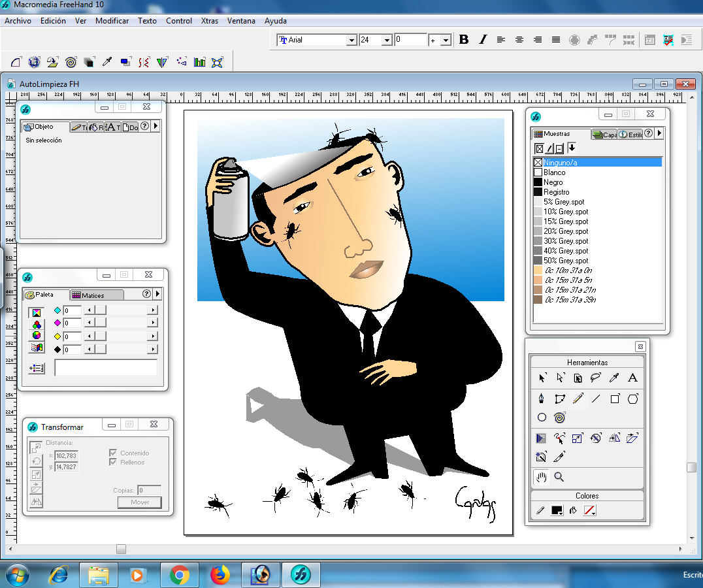Viewport: 703px width, 588px height.
Task: Expand the Objeto panel options arrow
Action: [155, 126]
